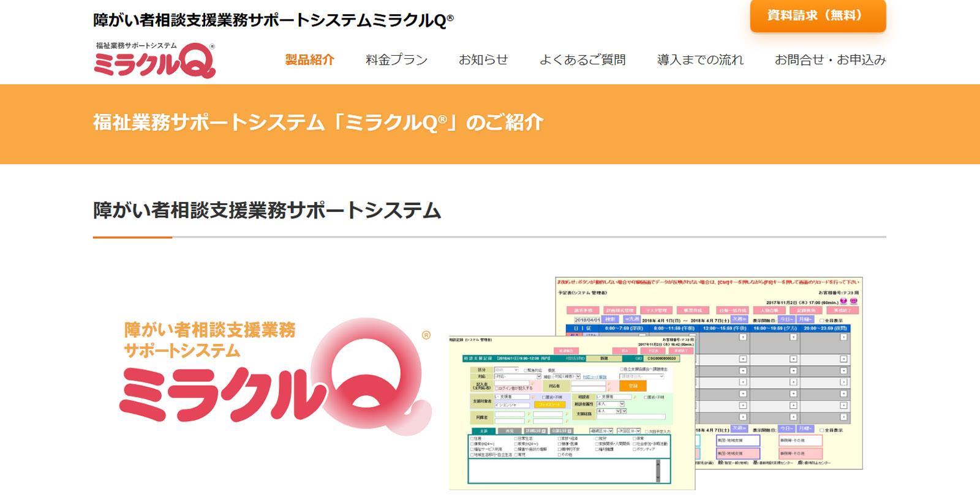Screen dimensions: 980x500
Task: Click the orange banner title 福祉業務サポートシステム「ミラクルQ®」のご紹介
Action: coord(318,122)
